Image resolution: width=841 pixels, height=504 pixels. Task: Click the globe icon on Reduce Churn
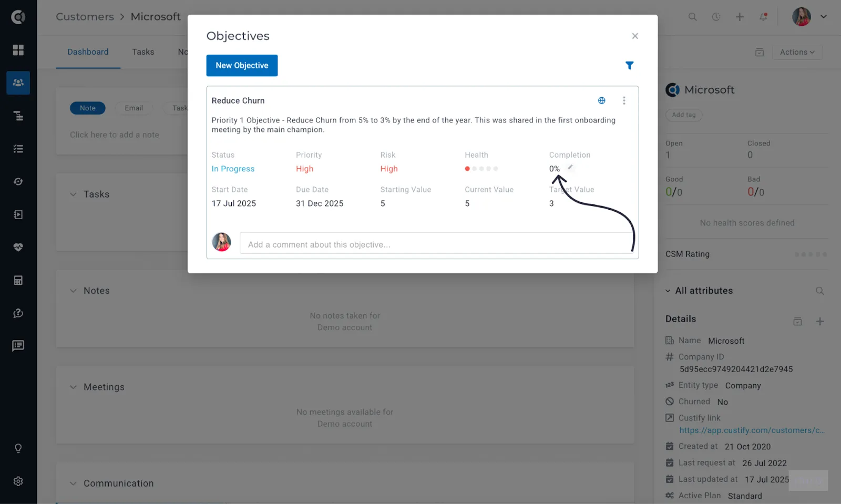coord(602,100)
